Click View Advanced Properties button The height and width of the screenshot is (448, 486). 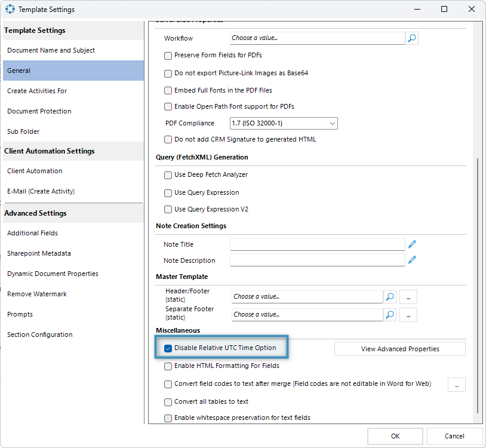click(x=399, y=349)
